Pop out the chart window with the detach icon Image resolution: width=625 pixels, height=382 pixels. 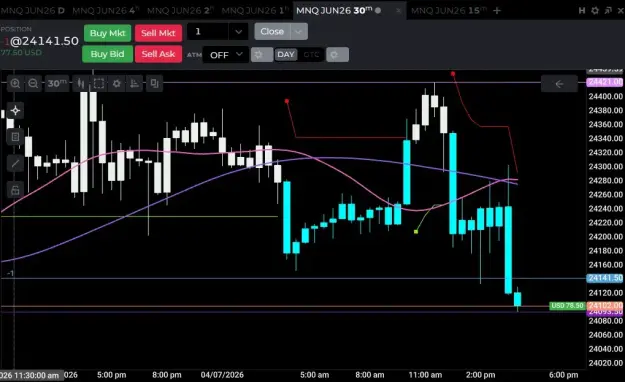[x=608, y=11]
